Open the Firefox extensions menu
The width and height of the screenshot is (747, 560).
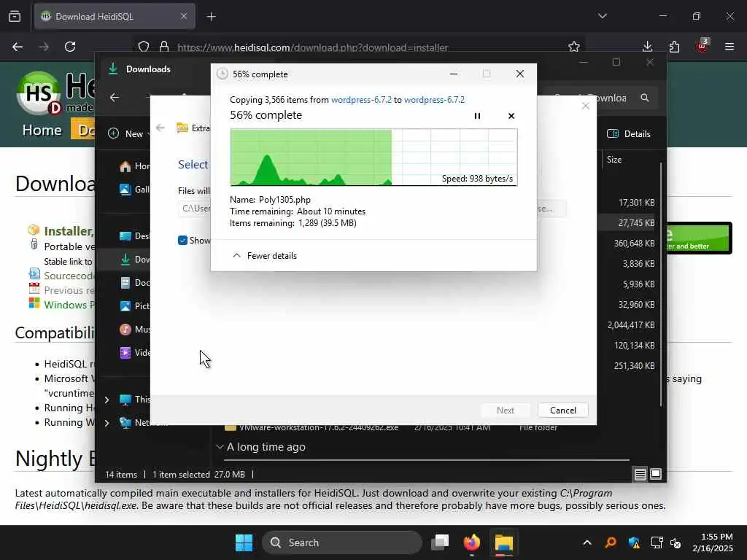pos(674,47)
